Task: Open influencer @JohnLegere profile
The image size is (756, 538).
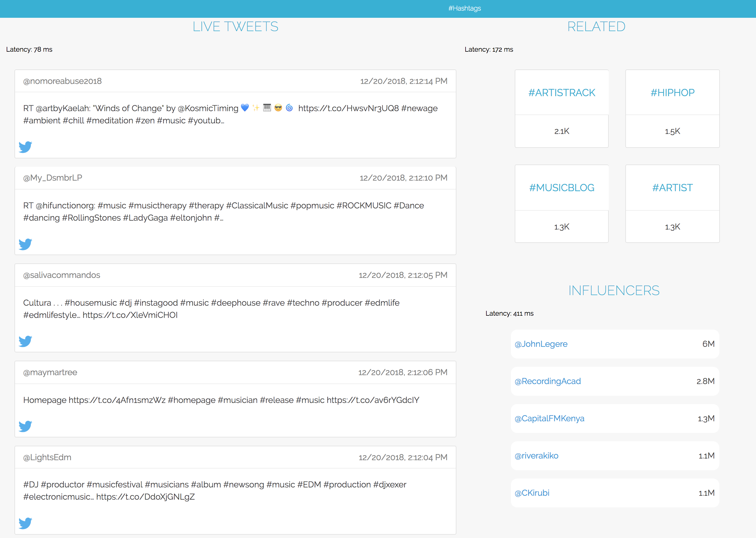Action: [x=541, y=344]
